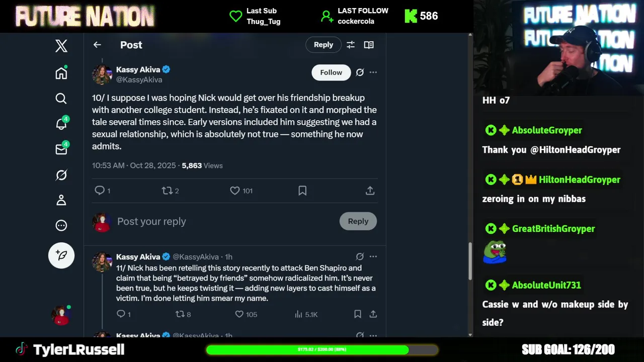Follow Kassy Akiva

331,72
